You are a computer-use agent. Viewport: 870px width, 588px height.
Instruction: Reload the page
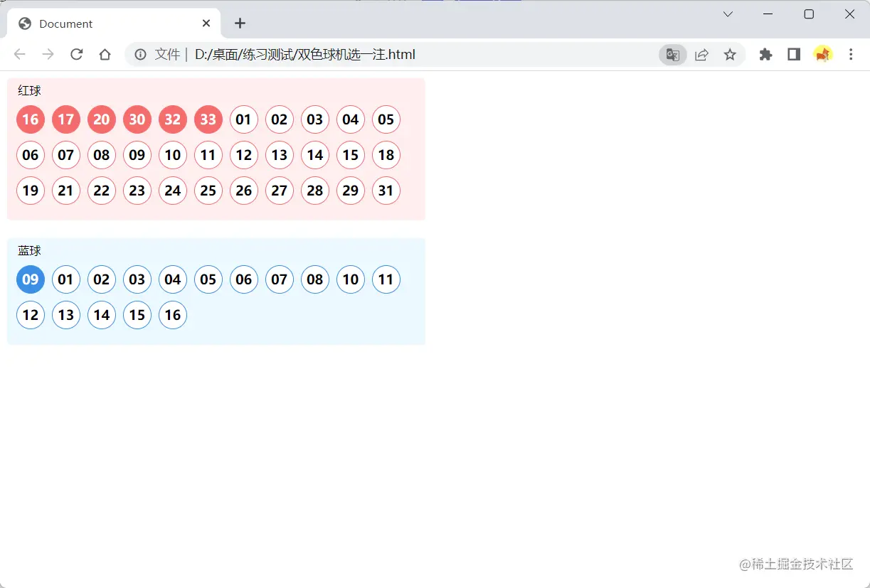point(77,55)
